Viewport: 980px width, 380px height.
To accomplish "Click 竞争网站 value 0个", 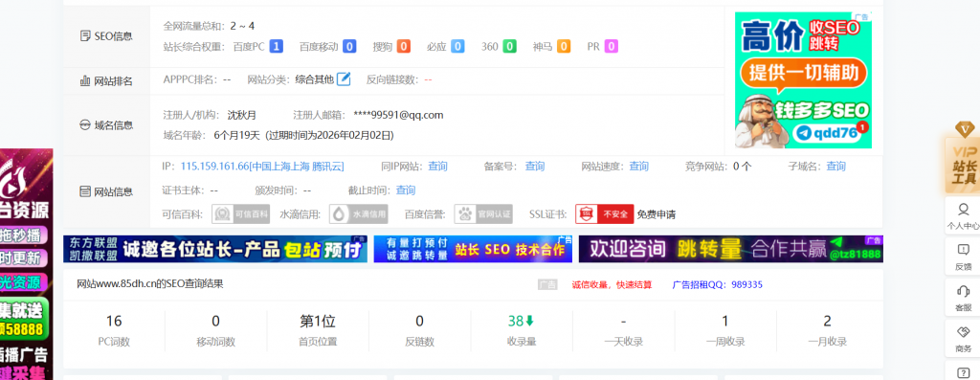I will (x=743, y=167).
